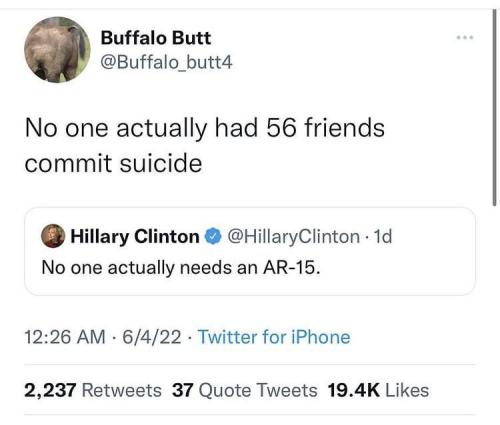Click the Buffalo Butt display name
500x425 pixels.
156,38
